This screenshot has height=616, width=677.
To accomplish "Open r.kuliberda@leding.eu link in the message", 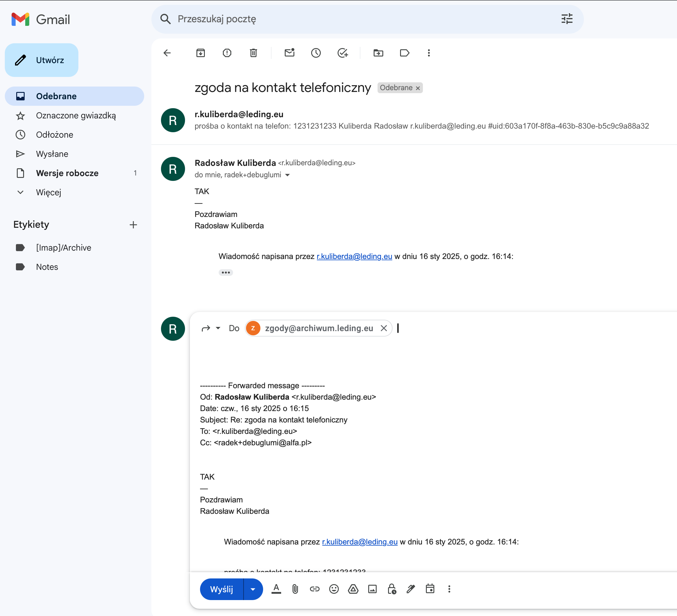I will pyautogui.click(x=354, y=256).
